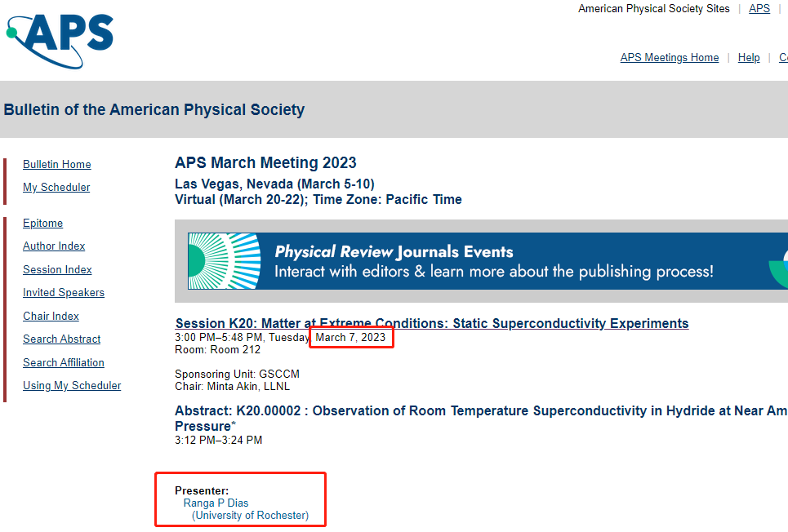Click the sunburst graphic on the banner
The width and height of the screenshot is (788, 532).
tap(224, 261)
